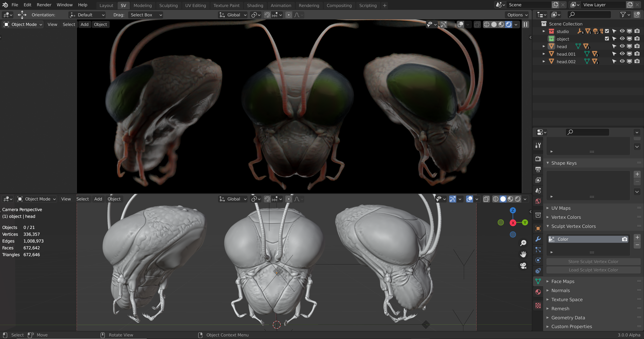Click Store Sculpt Vertex Color button

(x=593, y=262)
